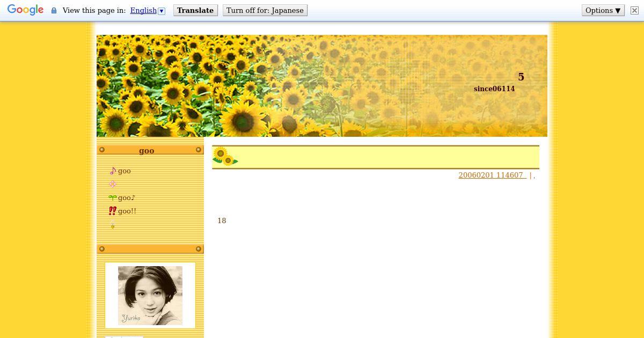Open the goo!! sidebar link

(x=127, y=211)
